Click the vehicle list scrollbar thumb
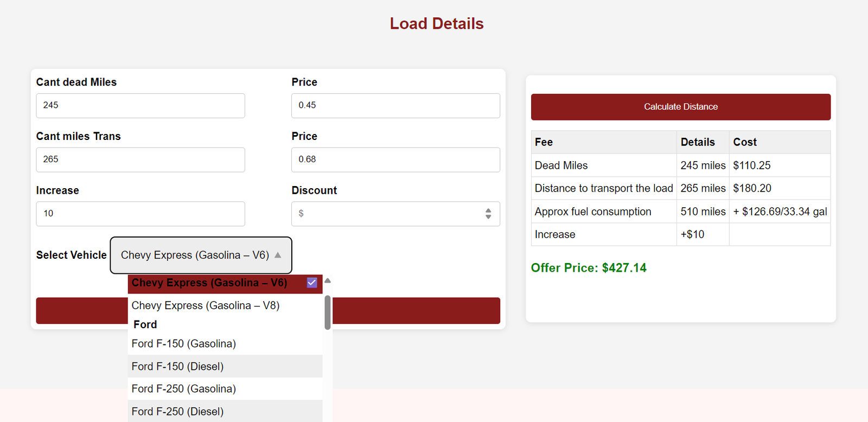Viewport: 868px width, 422px height. (328, 312)
